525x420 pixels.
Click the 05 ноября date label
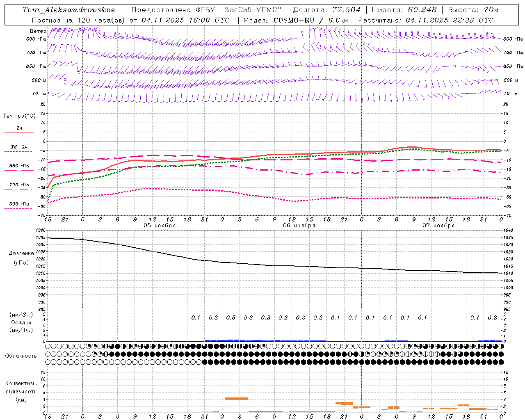coord(160,226)
